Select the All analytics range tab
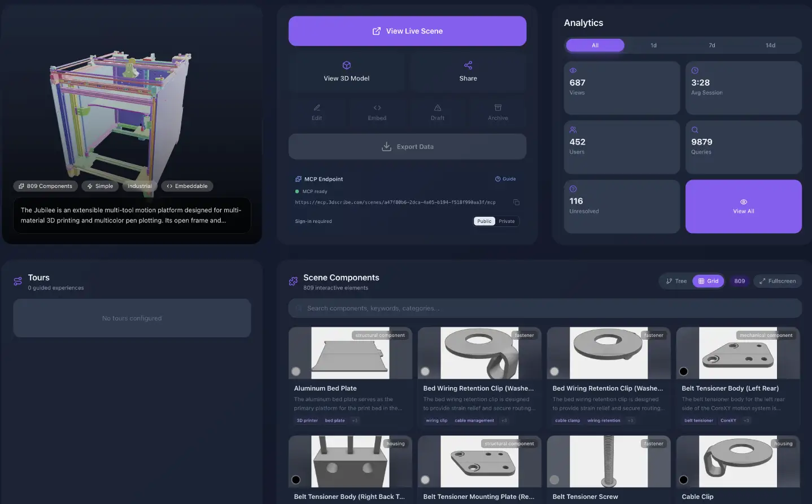Screen dimensions: 812x504 pyautogui.click(x=595, y=45)
